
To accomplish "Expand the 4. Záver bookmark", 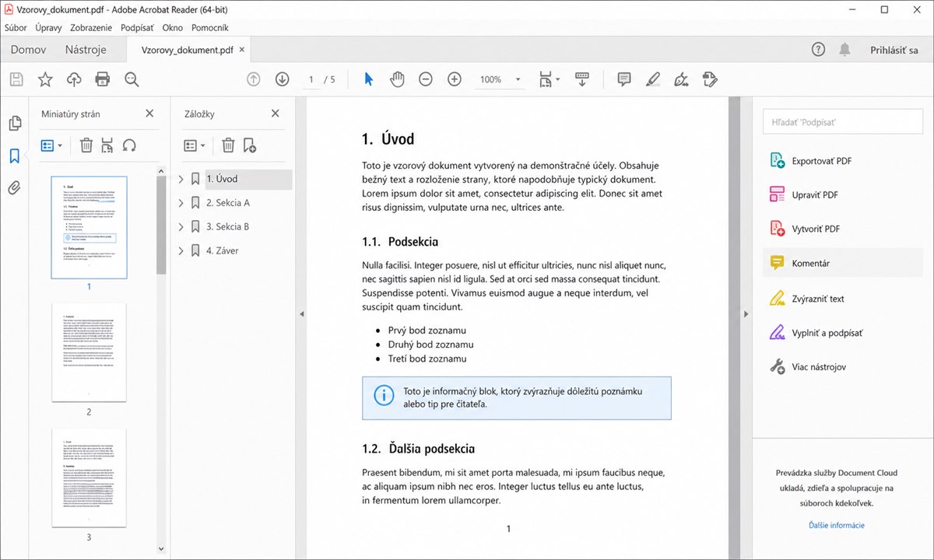I will click(x=181, y=251).
